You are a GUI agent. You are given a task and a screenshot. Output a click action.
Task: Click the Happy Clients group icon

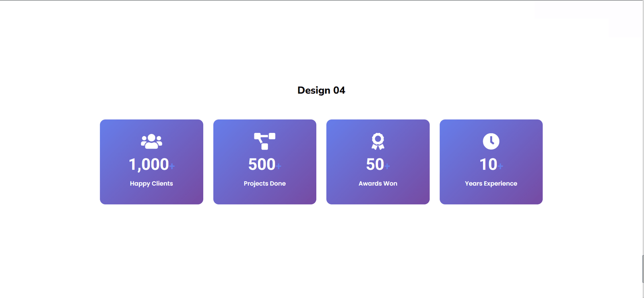click(x=151, y=141)
